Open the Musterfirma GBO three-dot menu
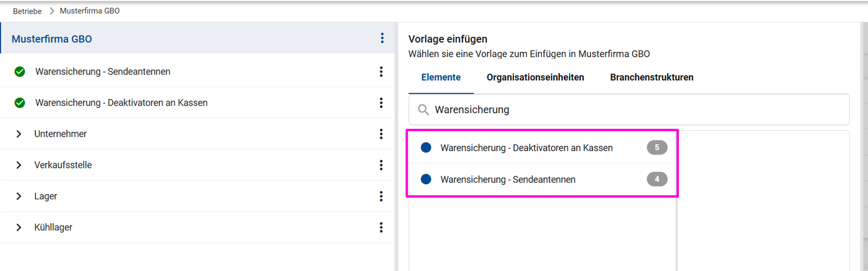 (382, 38)
